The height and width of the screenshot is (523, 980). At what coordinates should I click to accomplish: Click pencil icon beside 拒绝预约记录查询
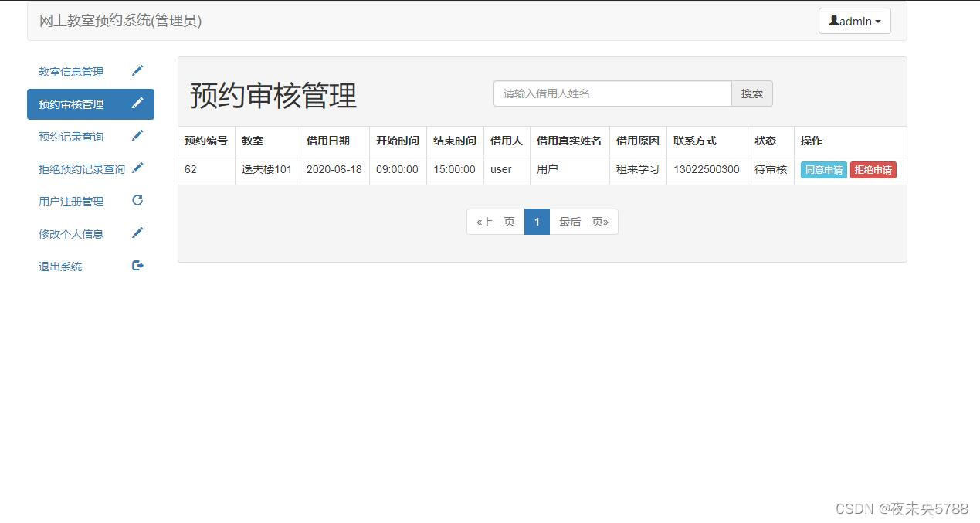137,168
